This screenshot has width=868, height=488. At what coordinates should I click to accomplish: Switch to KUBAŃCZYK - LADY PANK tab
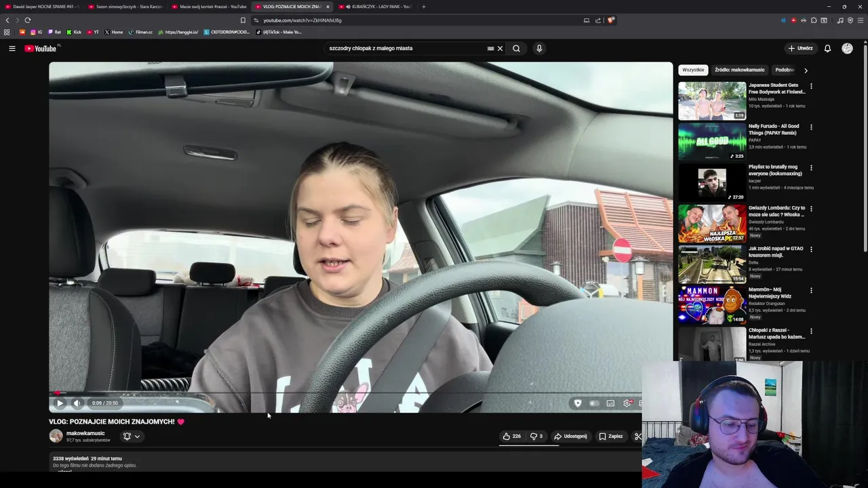click(x=375, y=7)
